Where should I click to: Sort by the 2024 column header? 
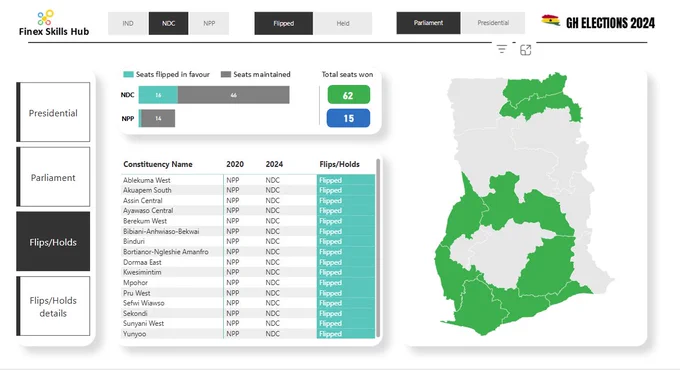tap(274, 164)
